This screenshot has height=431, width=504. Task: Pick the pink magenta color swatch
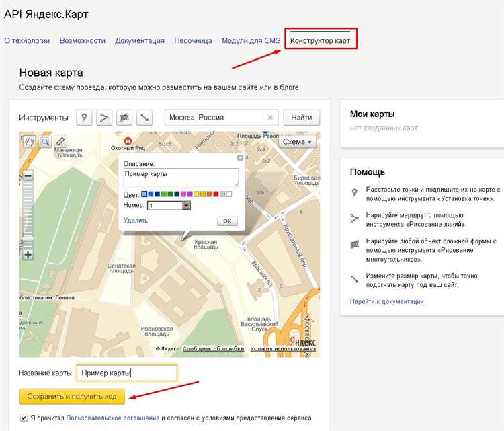183,194
